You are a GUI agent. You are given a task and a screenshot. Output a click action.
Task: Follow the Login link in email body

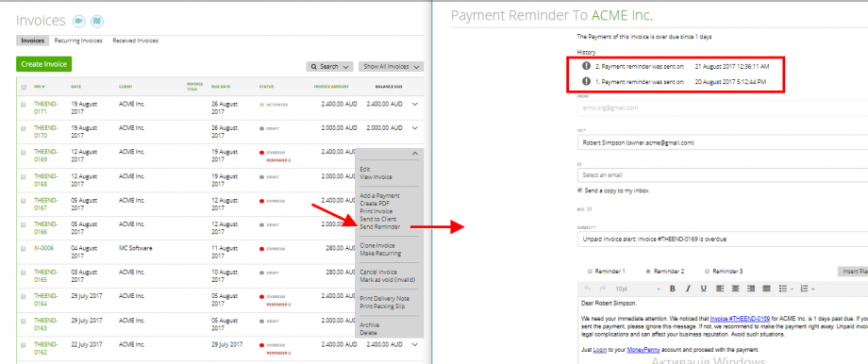click(599, 350)
